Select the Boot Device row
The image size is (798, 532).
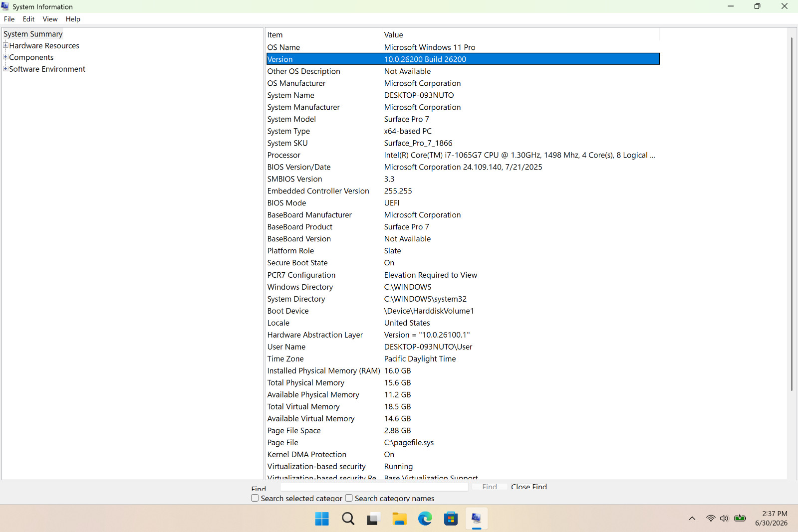[463, 311]
